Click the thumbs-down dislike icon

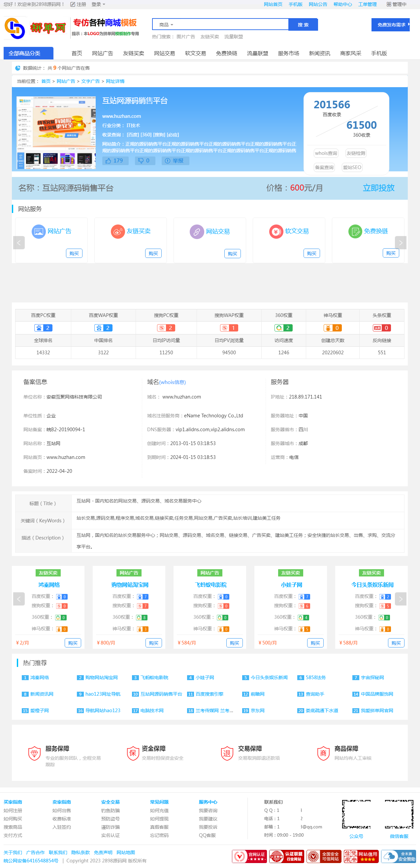(141, 161)
